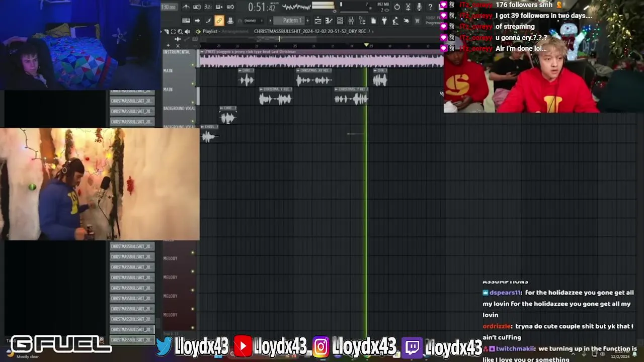The image size is (644, 362).
Task: Click the plug icon for plugins
Action: [384, 21]
